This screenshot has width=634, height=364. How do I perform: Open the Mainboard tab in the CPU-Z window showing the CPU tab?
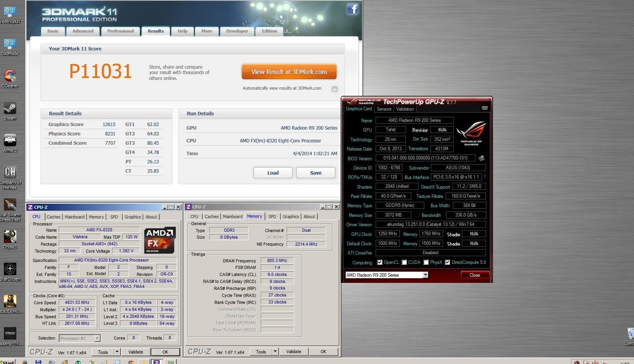click(75, 217)
